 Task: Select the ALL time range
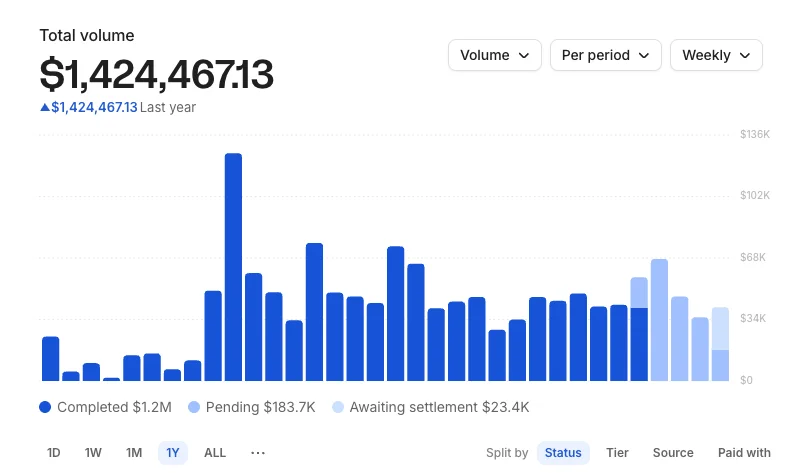point(215,452)
